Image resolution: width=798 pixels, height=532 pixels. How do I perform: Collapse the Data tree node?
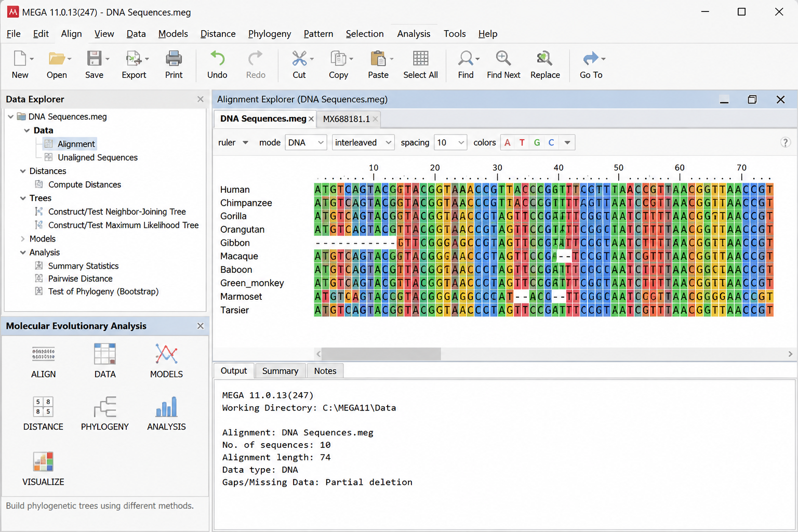[x=26, y=130]
